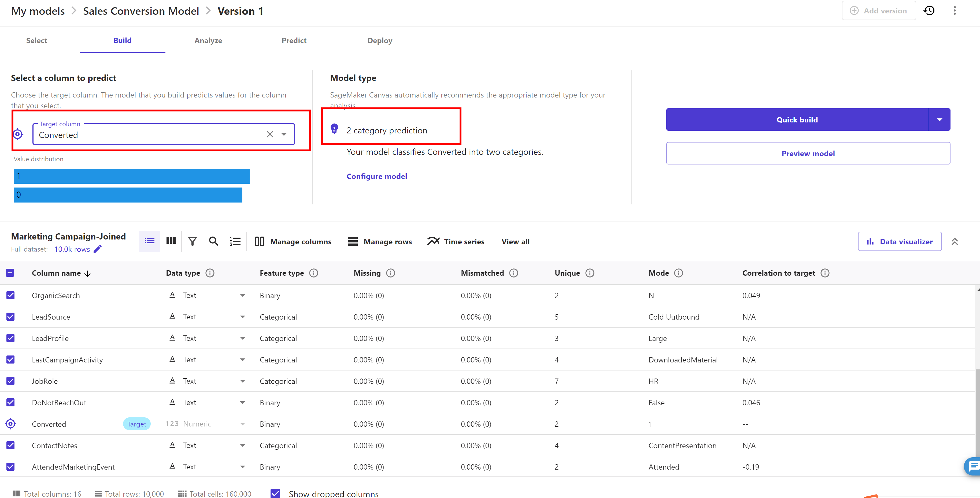Screen dimensions: 980x498
Task: Switch to the Analyze tab
Action: click(x=208, y=41)
